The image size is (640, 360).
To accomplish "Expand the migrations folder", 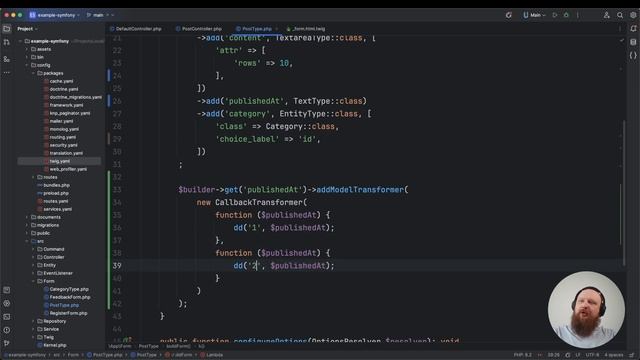I will tap(27, 225).
